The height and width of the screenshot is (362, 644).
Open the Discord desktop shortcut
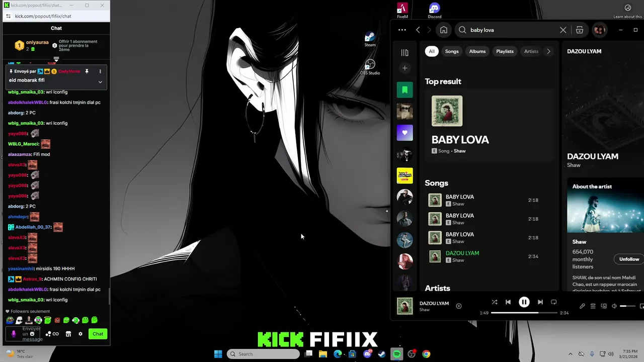tap(435, 11)
